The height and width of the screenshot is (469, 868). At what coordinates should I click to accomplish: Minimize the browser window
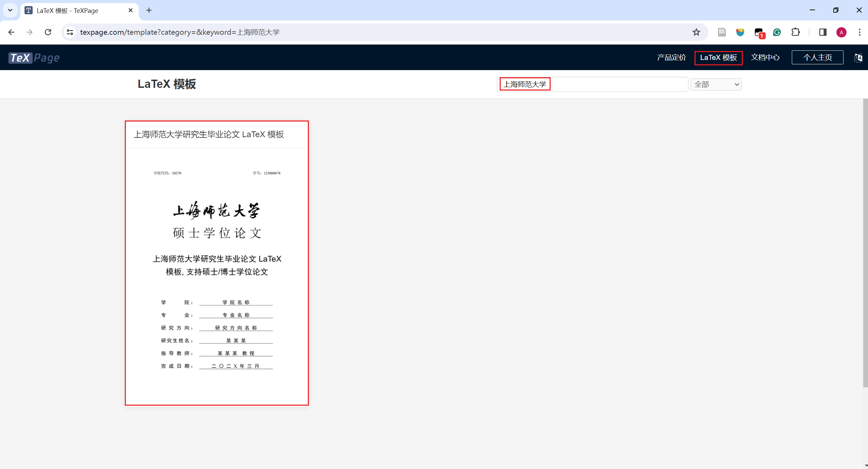(812, 10)
